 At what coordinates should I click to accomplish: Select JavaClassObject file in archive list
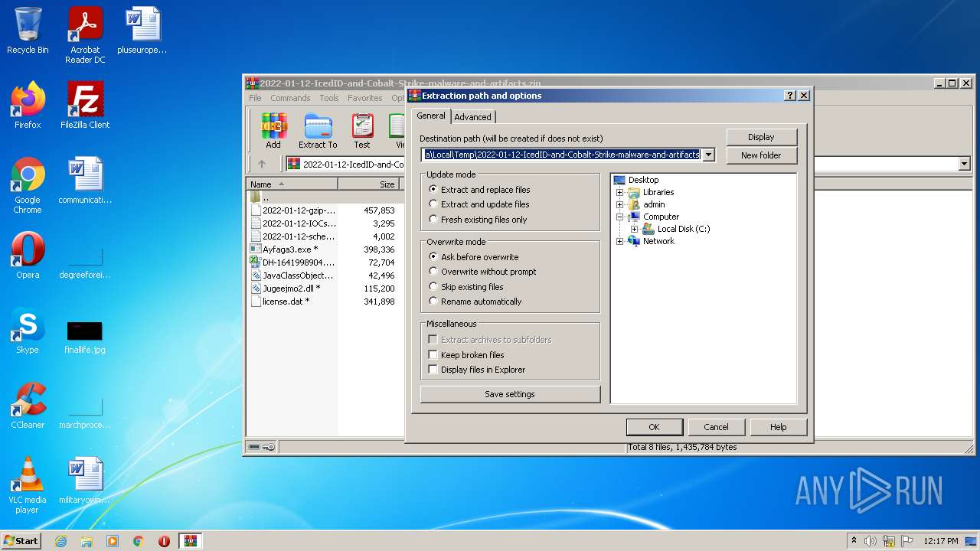click(x=292, y=275)
